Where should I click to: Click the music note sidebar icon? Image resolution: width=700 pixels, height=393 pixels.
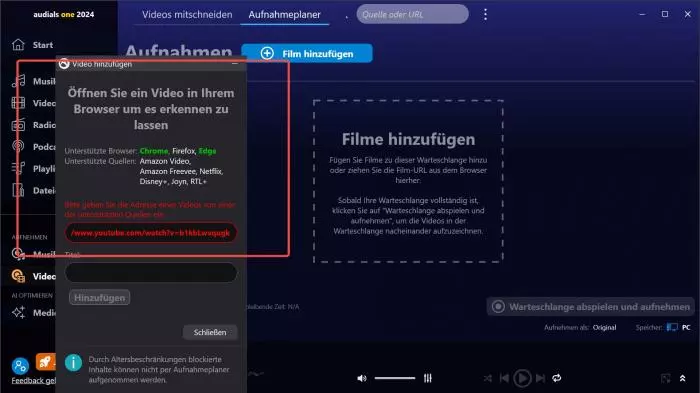click(x=18, y=81)
